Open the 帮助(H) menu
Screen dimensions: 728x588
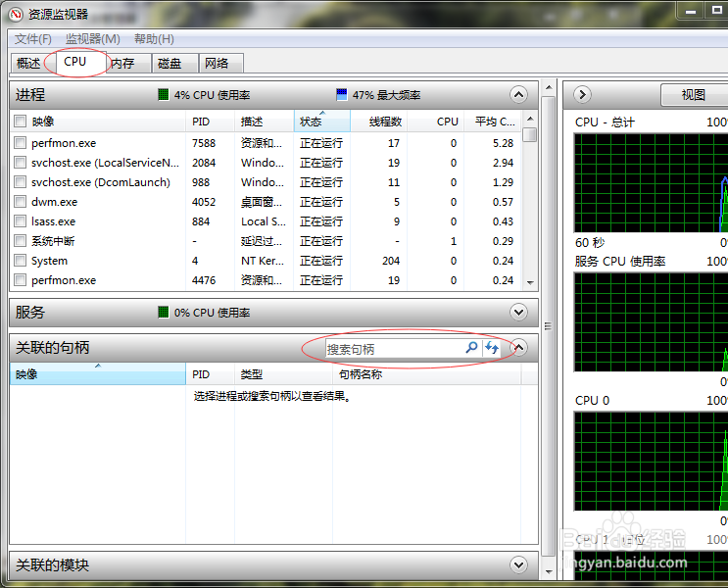click(154, 39)
